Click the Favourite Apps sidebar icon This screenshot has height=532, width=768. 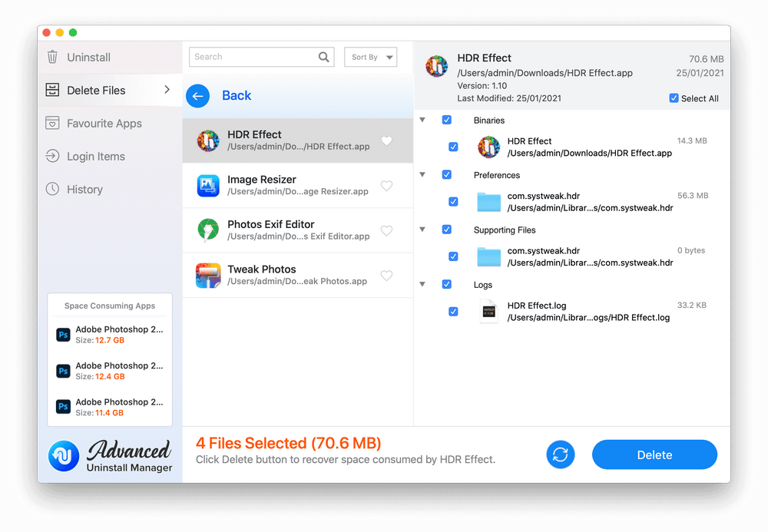coord(52,123)
